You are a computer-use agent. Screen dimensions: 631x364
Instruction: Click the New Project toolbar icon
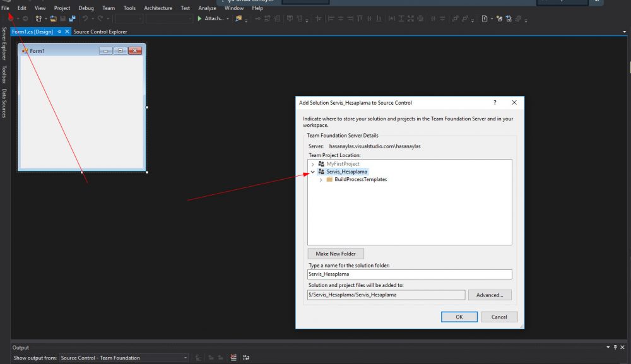[38, 18]
